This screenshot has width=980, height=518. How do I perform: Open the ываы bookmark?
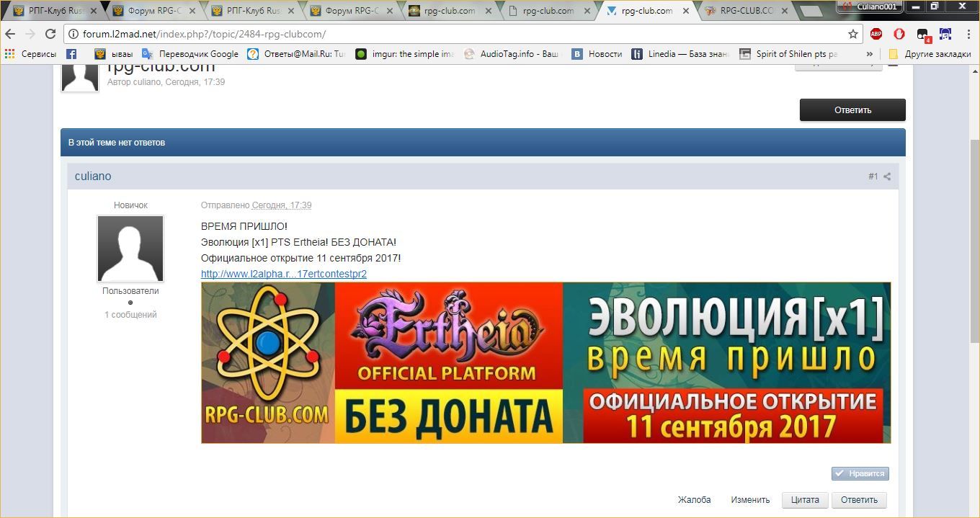[114, 54]
